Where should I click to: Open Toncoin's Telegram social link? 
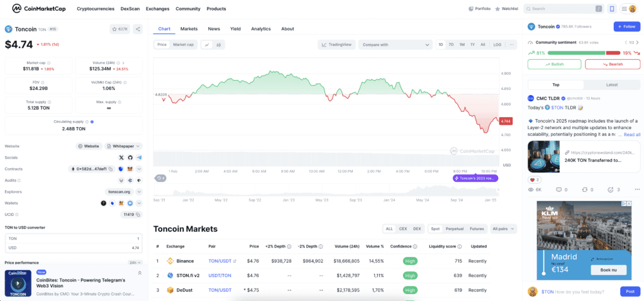[139, 157]
